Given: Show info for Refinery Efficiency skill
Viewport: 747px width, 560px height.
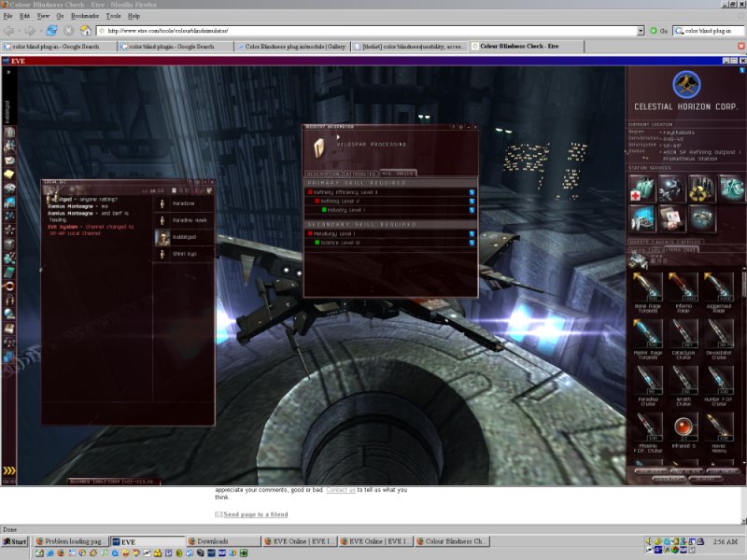Looking at the screenshot, I should point(472,192).
